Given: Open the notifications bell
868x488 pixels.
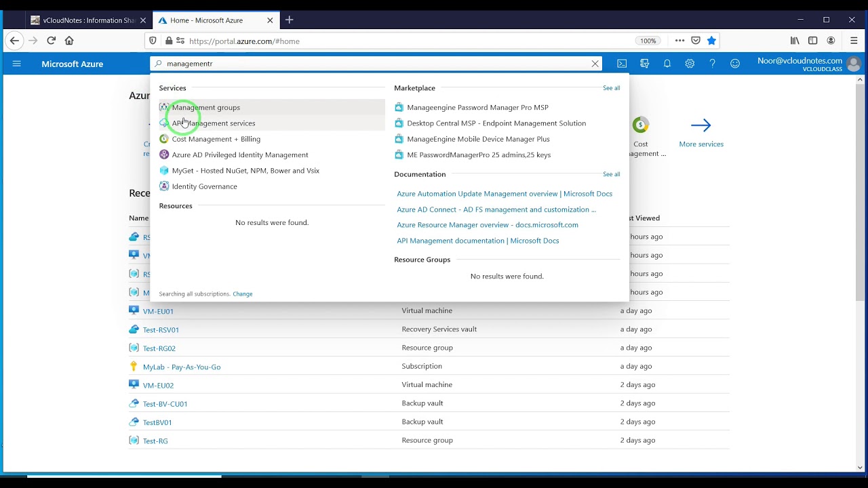Looking at the screenshot, I should click(667, 64).
